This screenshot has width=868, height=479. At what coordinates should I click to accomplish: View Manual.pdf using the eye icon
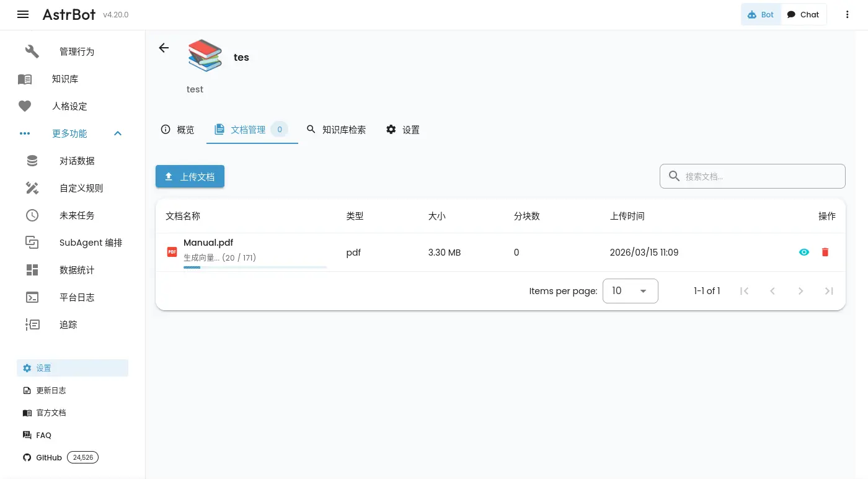(x=804, y=252)
